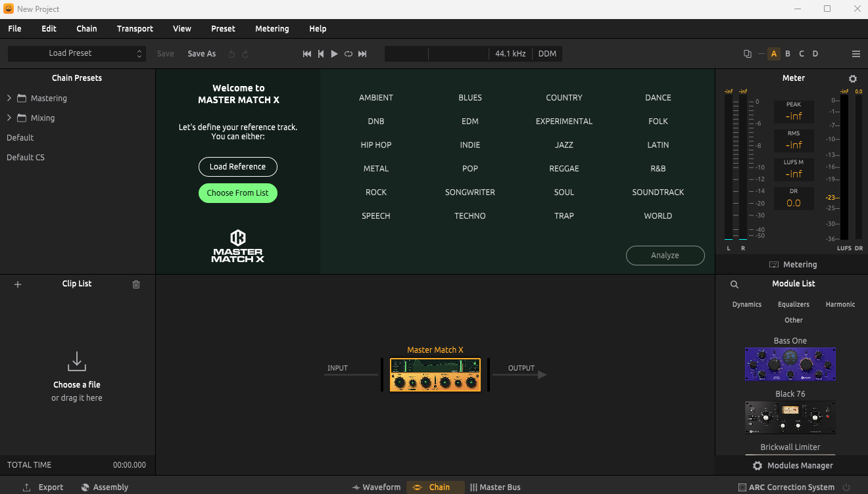Click the Load Reference button

click(x=238, y=167)
